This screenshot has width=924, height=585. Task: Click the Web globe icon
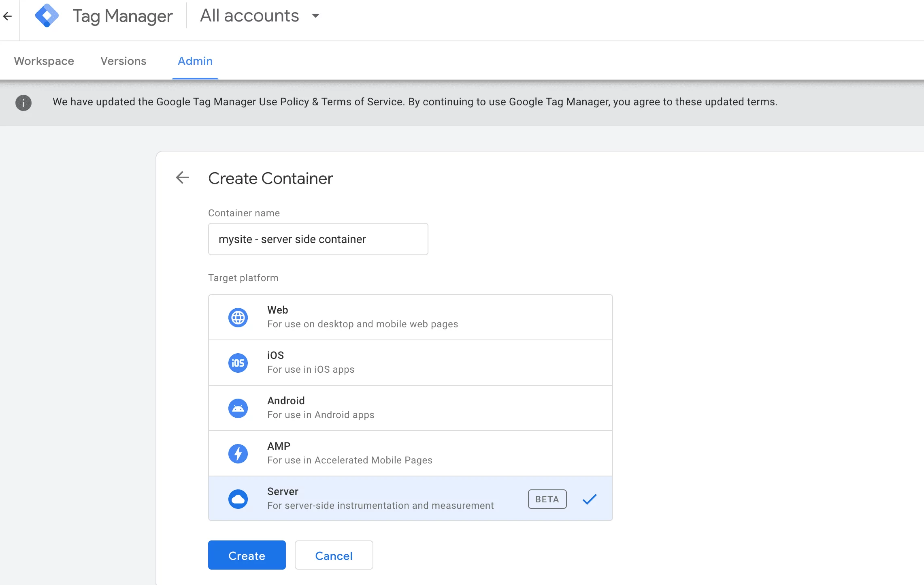[x=238, y=317]
